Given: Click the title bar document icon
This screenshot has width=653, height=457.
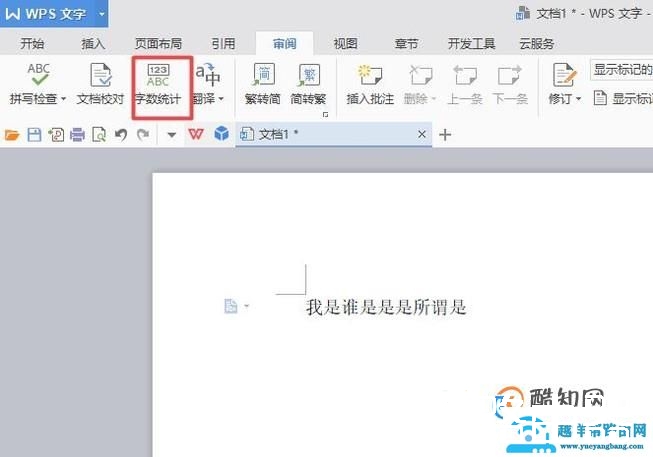Looking at the screenshot, I should click(523, 13).
